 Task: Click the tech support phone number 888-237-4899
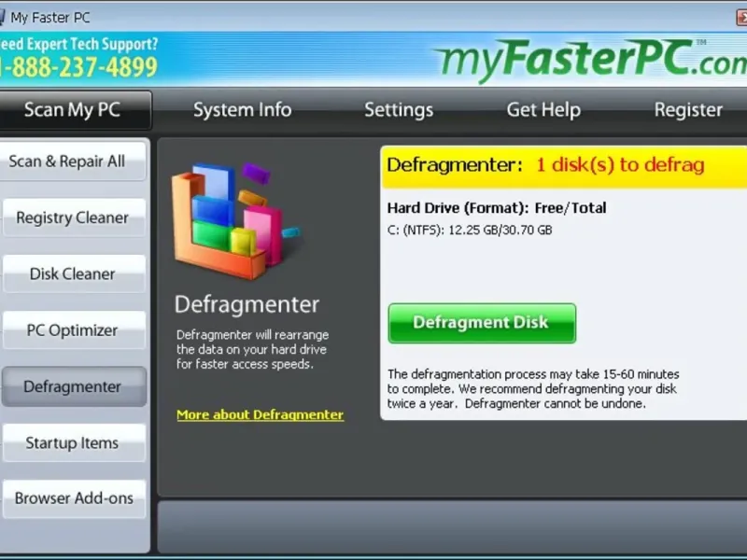point(78,67)
